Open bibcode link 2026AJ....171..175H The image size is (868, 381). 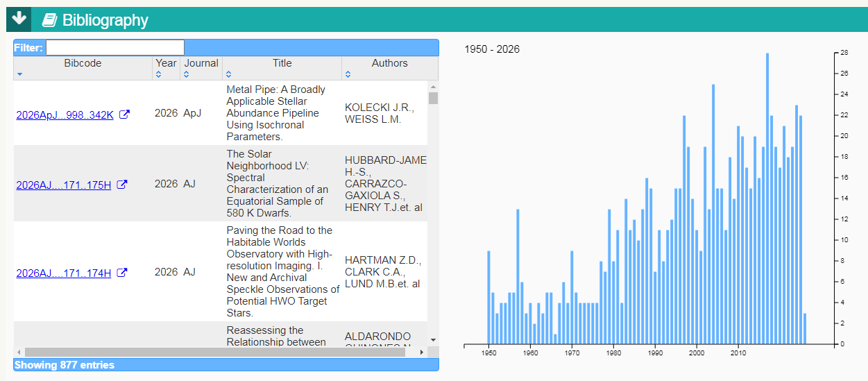click(63, 185)
